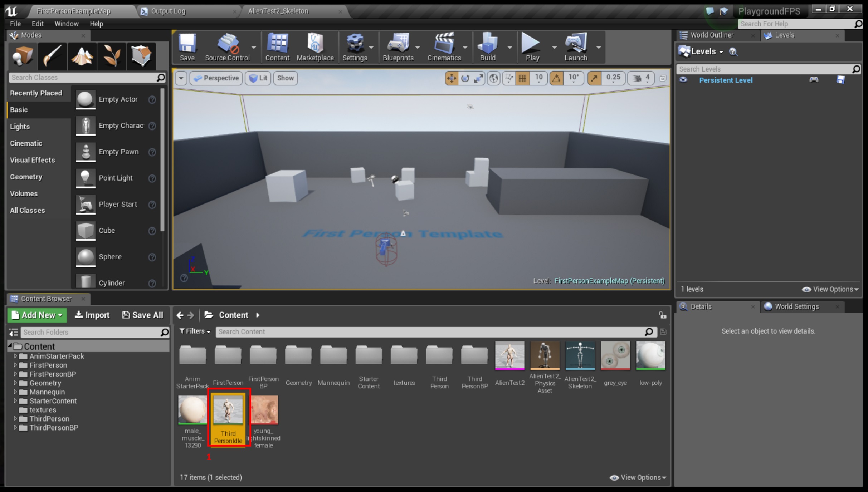This screenshot has width=868, height=492.
Task: Toggle Persistent Level visibility eye
Action: (683, 80)
